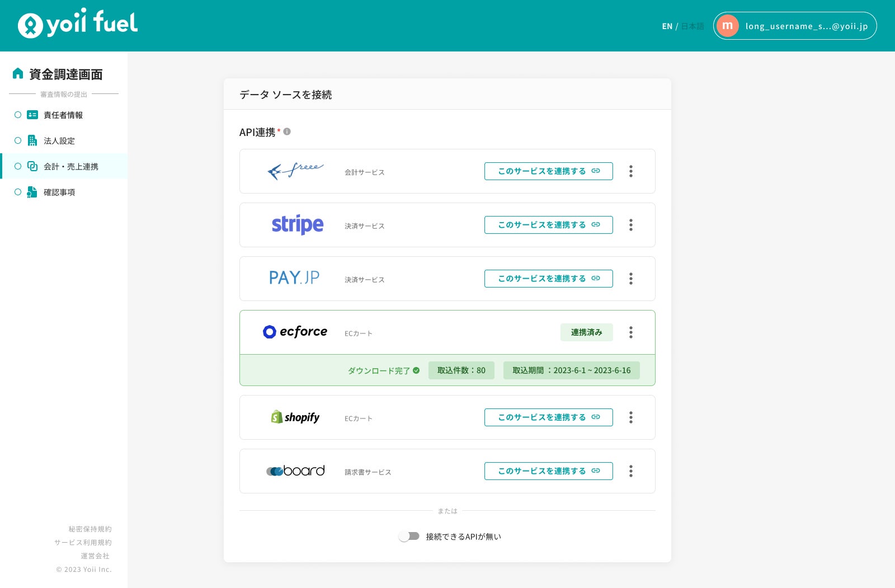Click the ID card icon for 責任者情報
This screenshot has width=895, height=588.
pyautogui.click(x=32, y=115)
